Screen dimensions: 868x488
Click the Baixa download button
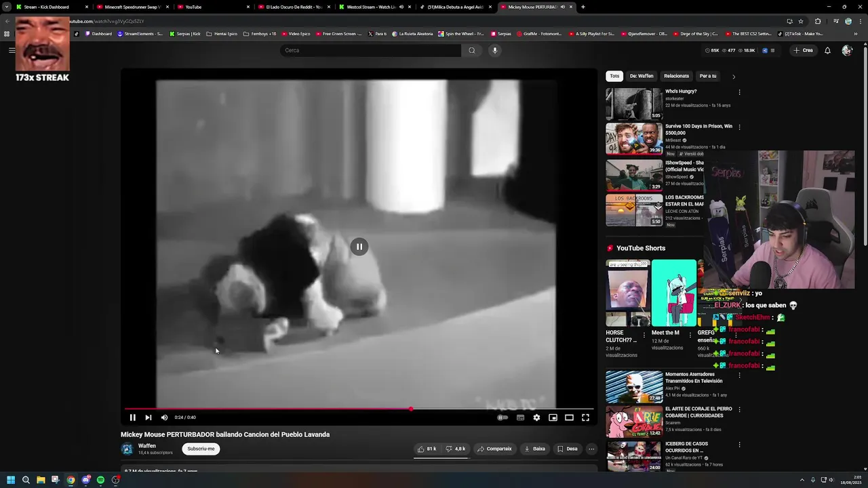pos(535,449)
